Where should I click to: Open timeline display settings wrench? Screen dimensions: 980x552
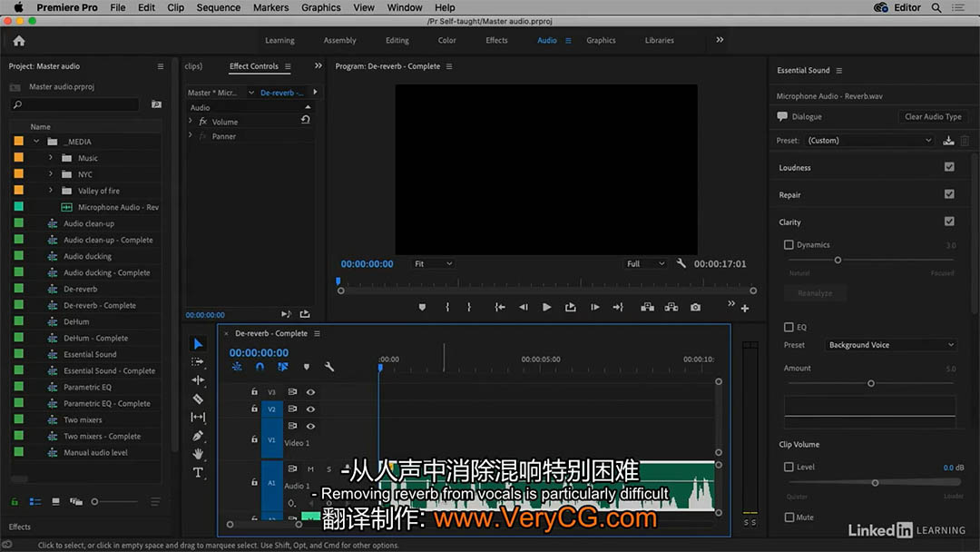(x=329, y=367)
